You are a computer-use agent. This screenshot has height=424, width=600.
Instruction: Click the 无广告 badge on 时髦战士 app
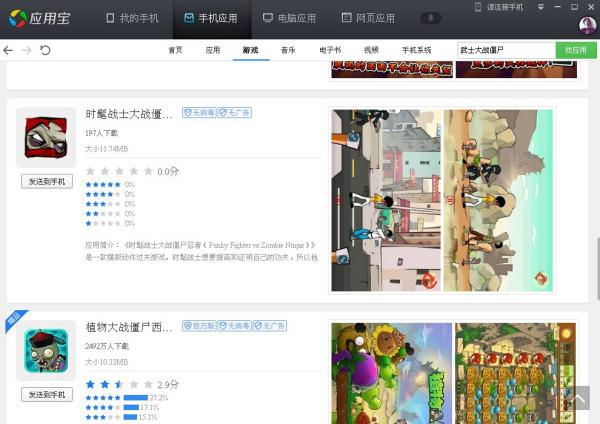pos(235,113)
